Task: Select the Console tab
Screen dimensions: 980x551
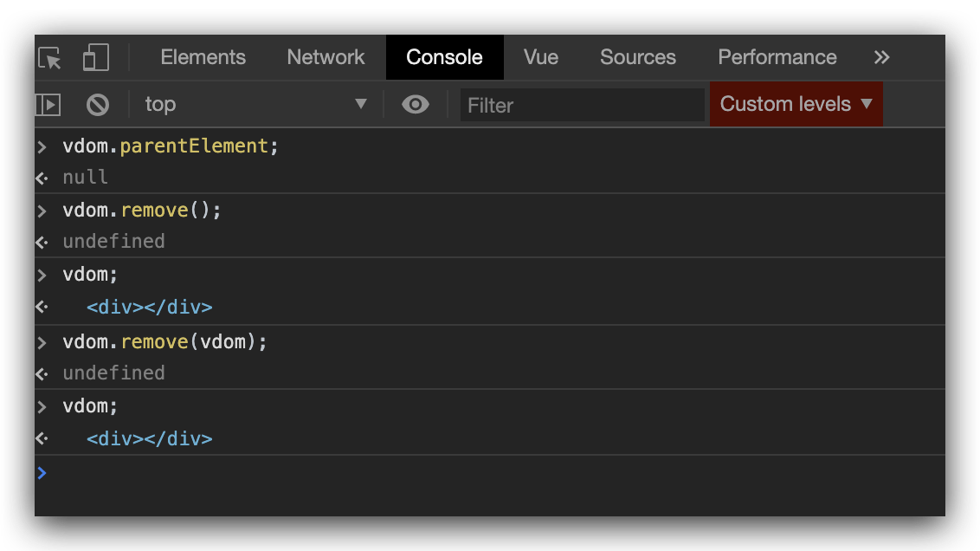Action: (444, 58)
